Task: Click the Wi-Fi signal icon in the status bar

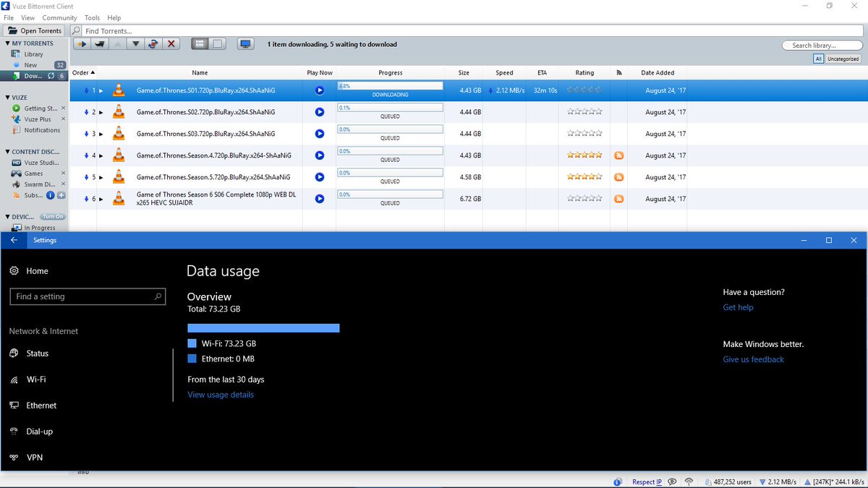Action: point(689,481)
